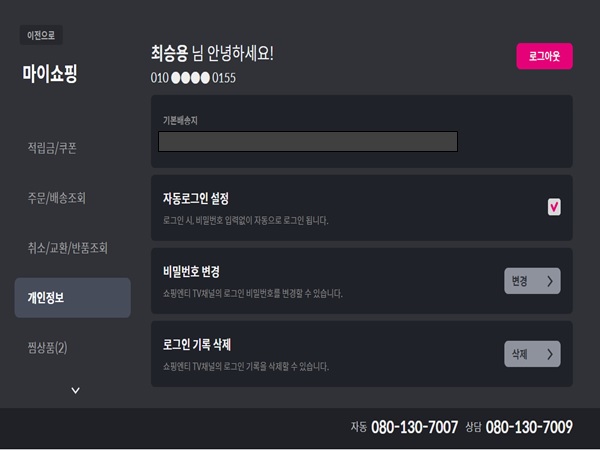Image resolution: width=600 pixels, height=450 pixels.
Task: Click the arrow icon inside 변경 button
Action: (549, 281)
